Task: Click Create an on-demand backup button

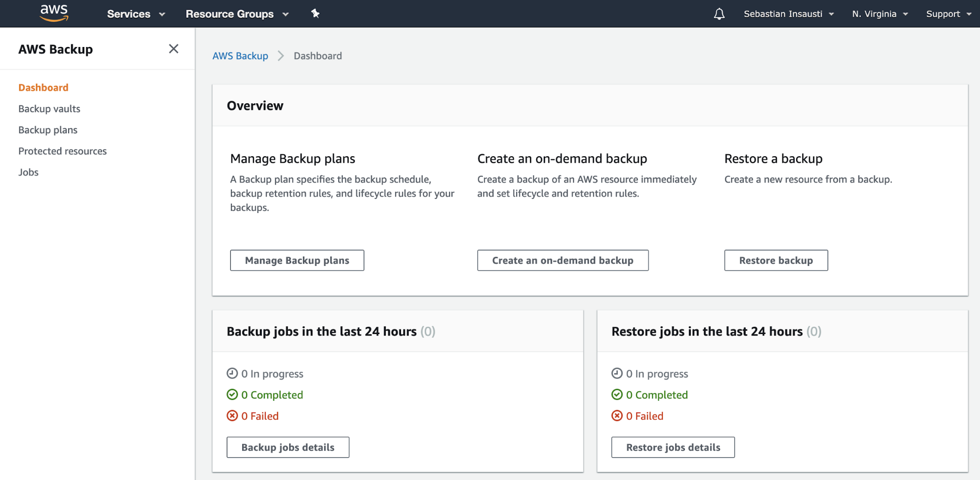Action: 563,260
